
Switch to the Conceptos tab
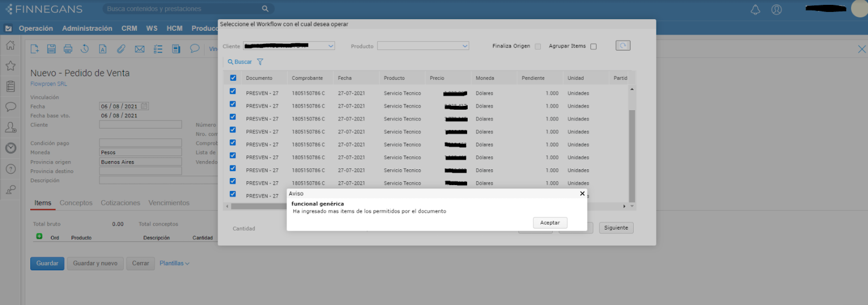coord(76,203)
